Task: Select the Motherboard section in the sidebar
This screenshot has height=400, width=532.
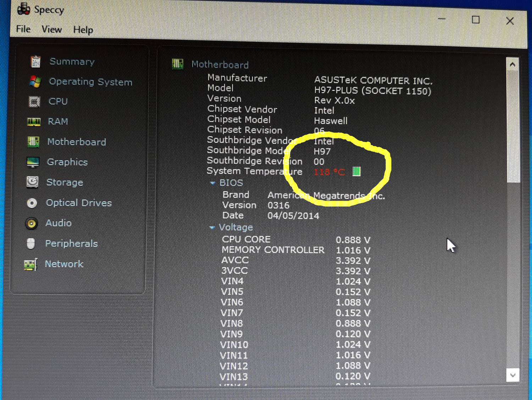Action: click(77, 142)
